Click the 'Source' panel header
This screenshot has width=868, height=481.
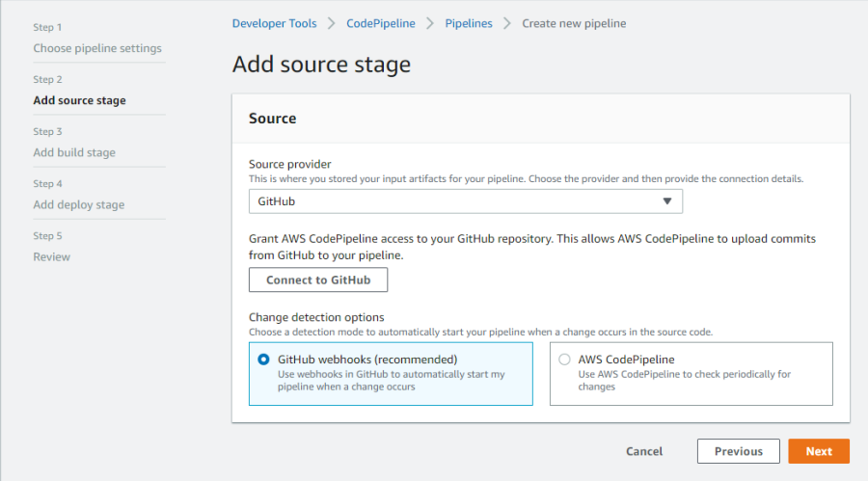(x=272, y=119)
